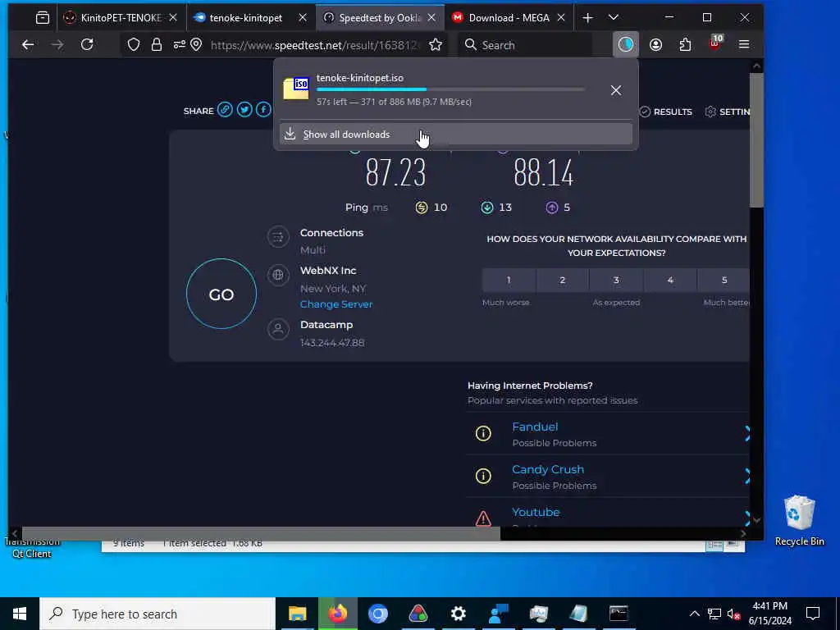Start the test with GO button
The height and width of the screenshot is (630, 840).
(x=221, y=294)
